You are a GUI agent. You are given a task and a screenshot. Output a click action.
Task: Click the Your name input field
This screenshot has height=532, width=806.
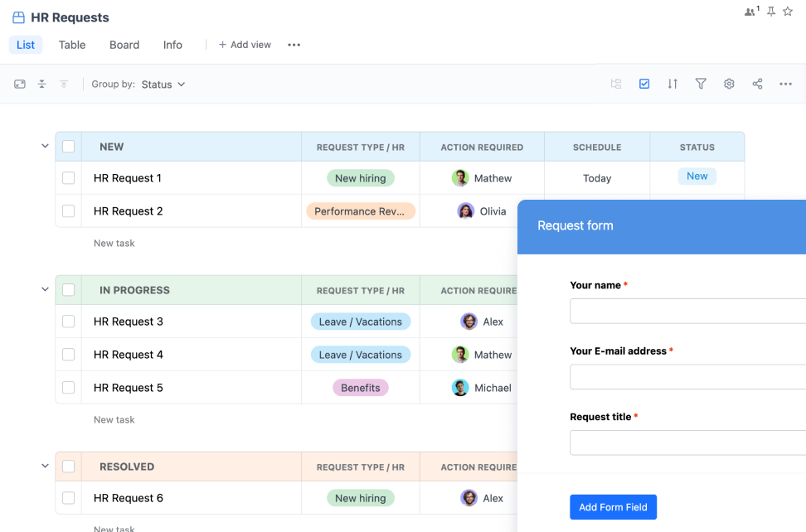pos(687,311)
